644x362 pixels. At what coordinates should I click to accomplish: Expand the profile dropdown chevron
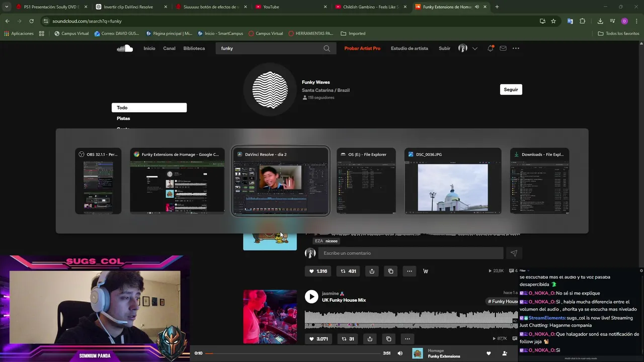tap(474, 49)
